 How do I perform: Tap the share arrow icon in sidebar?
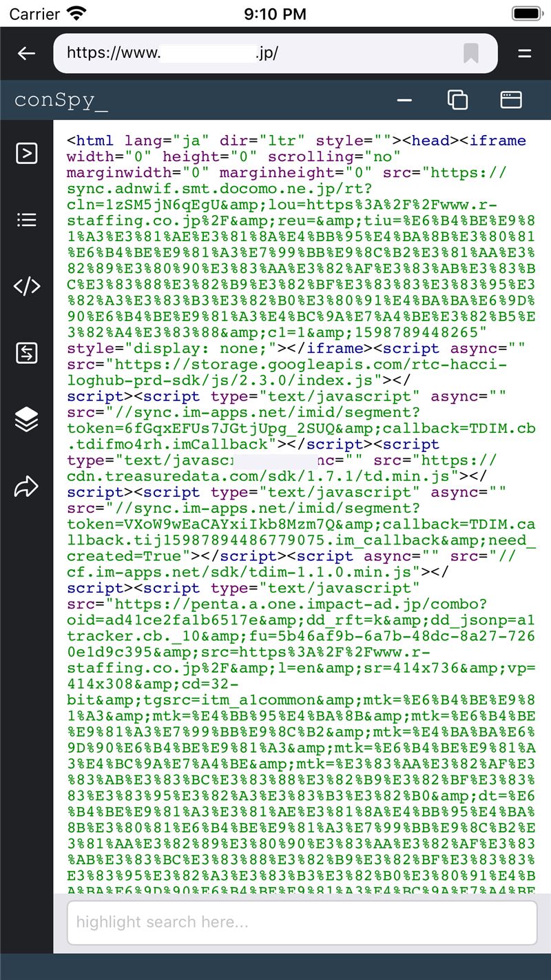pyautogui.click(x=27, y=487)
